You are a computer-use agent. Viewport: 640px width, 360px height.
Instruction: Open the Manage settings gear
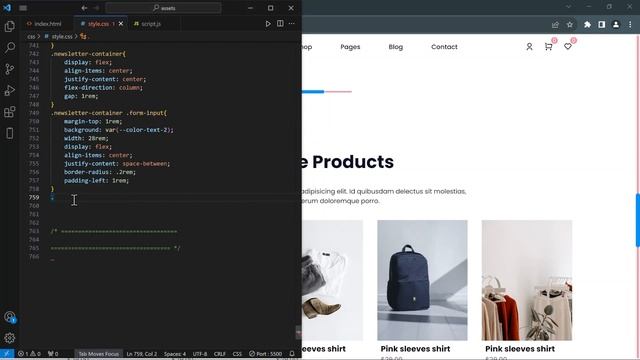coord(9,338)
